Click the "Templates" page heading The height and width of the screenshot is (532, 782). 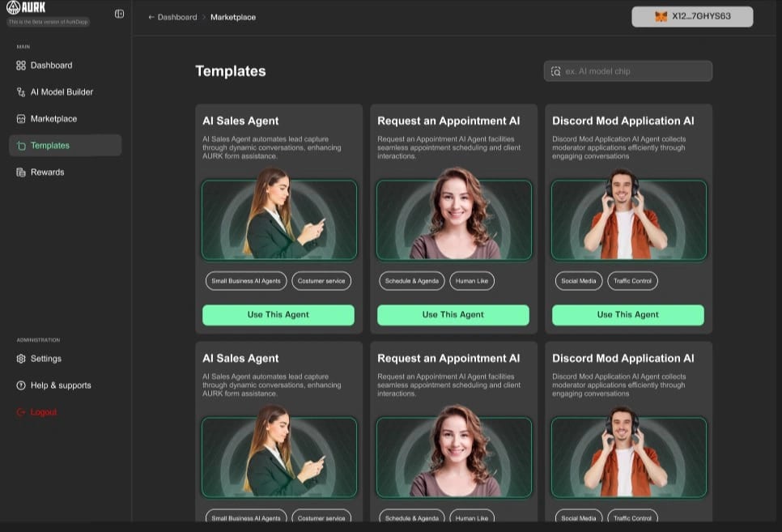pyautogui.click(x=231, y=71)
